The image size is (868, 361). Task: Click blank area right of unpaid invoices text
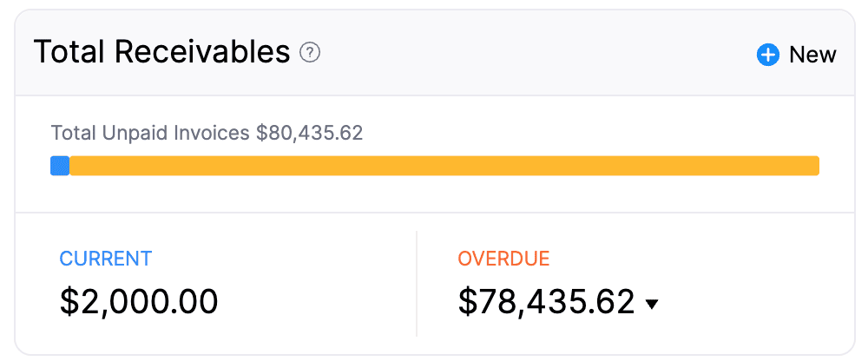coord(590,133)
